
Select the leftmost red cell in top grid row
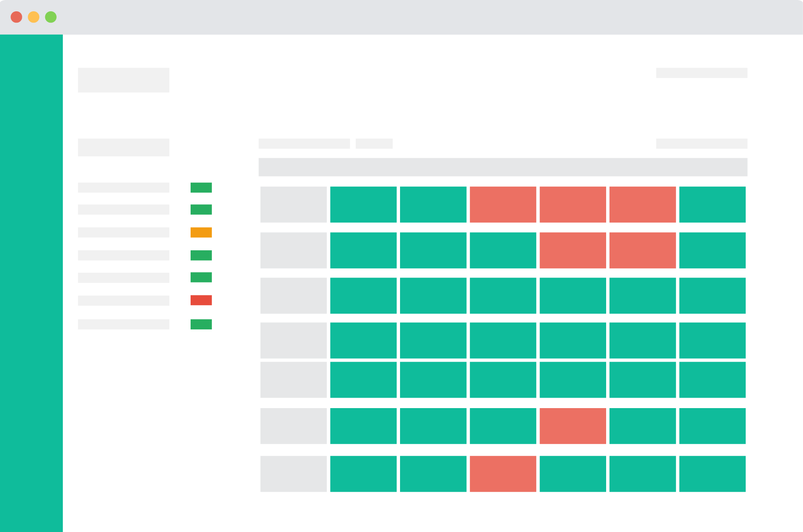[x=503, y=204]
